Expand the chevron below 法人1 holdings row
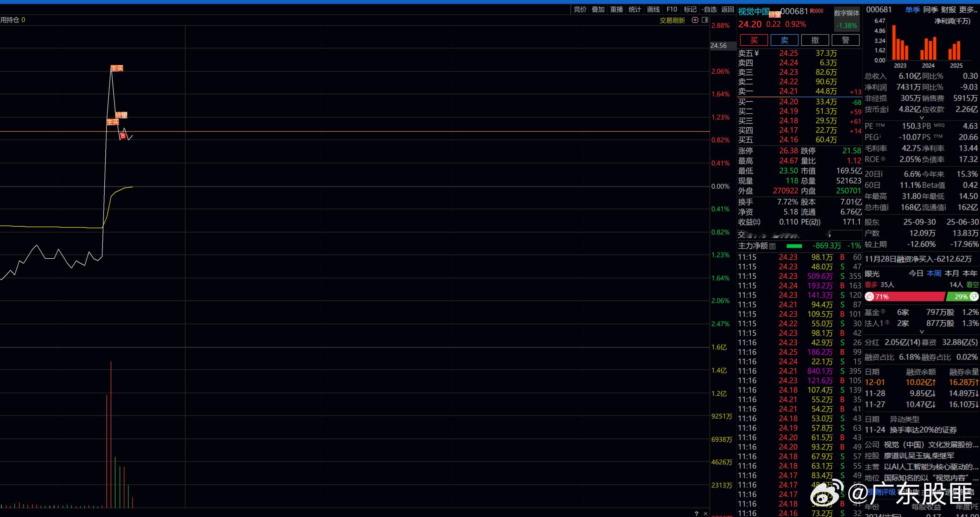The height and width of the screenshot is (517, 980). [921, 332]
